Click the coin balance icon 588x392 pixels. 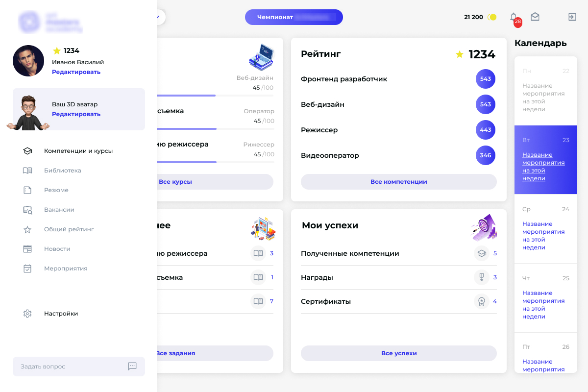pyautogui.click(x=492, y=17)
